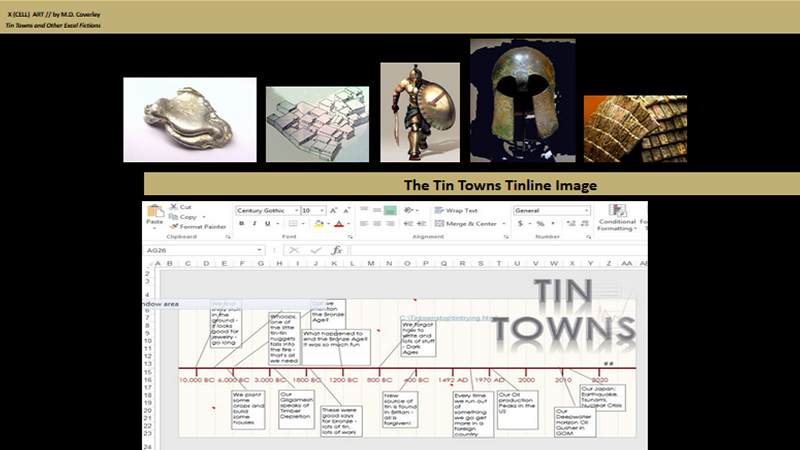Image resolution: width=800 pixels, height=450 pixels.
Task: Align text left
Action: point(364,223)
